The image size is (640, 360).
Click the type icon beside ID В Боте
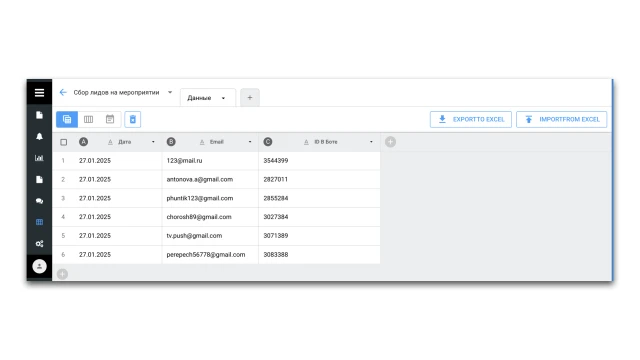(306, 142)
